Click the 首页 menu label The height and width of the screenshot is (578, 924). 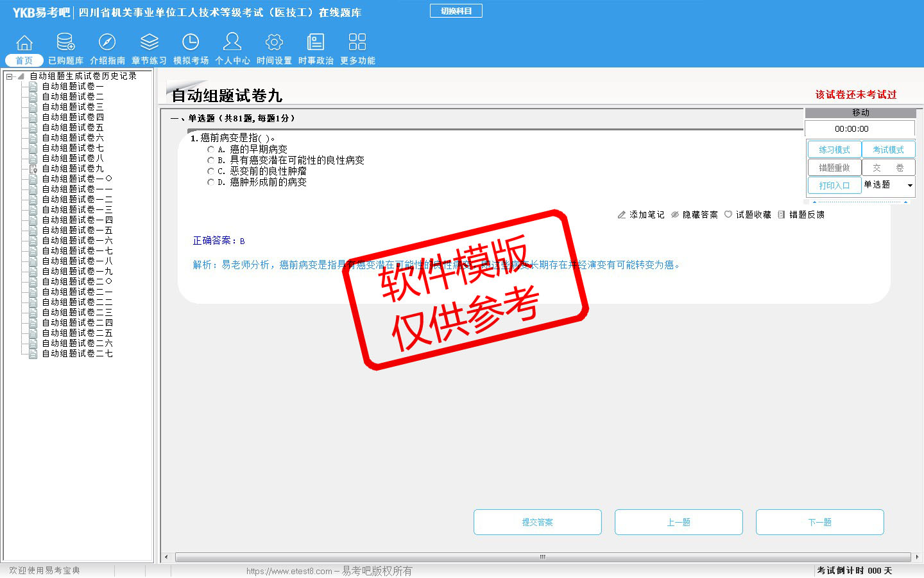click(24, 60)
